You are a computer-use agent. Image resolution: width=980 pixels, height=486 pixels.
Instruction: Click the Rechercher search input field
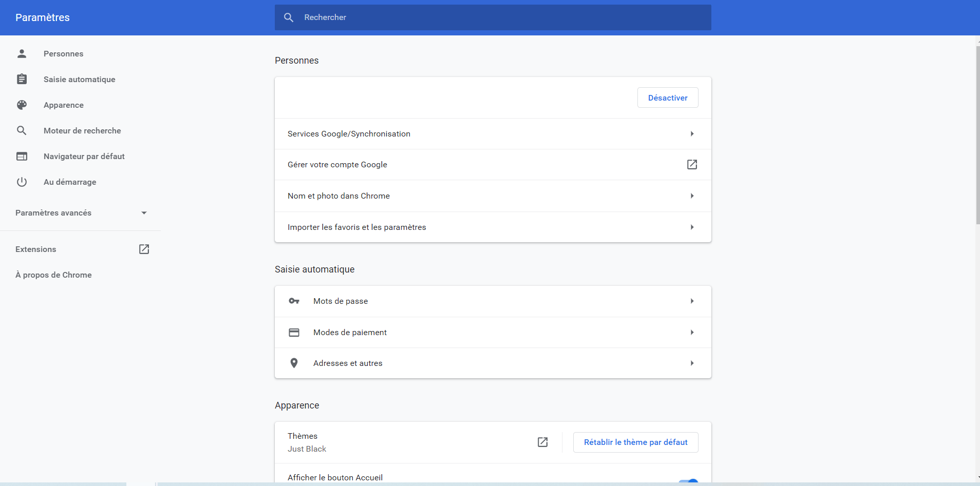[x=493, y=17]
